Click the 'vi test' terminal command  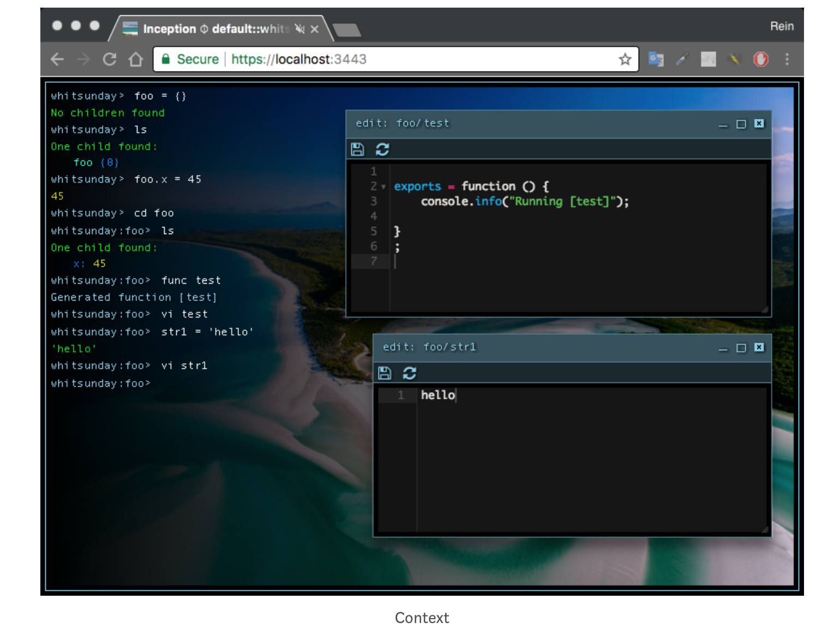(x=185, y=314)
